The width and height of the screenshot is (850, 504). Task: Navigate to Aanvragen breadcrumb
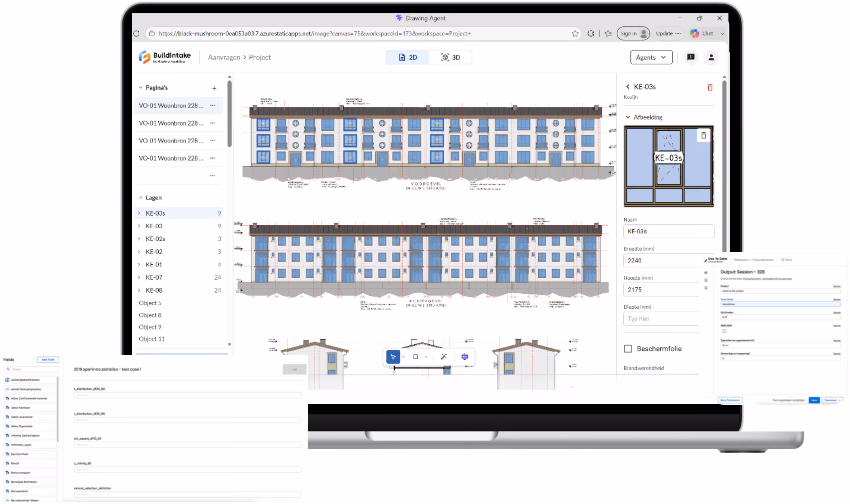tap(224, 57)
